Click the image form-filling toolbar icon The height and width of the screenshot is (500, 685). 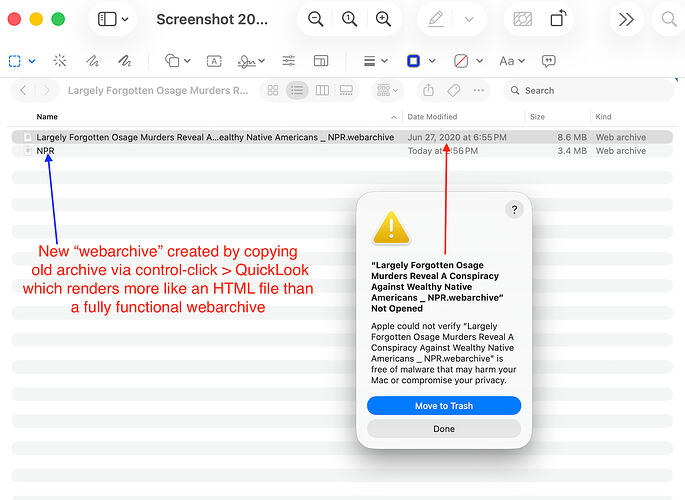pyautogui.click(x=522, y=19)
